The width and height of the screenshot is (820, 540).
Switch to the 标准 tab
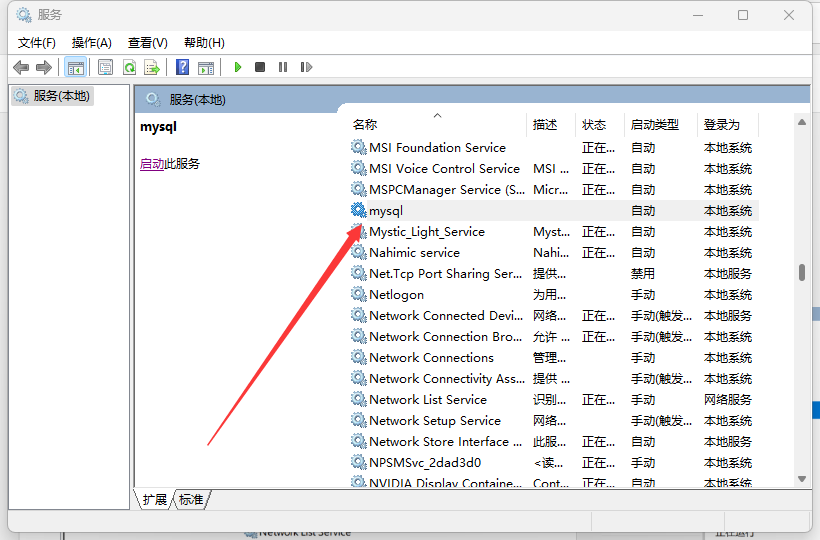[191, 500]
